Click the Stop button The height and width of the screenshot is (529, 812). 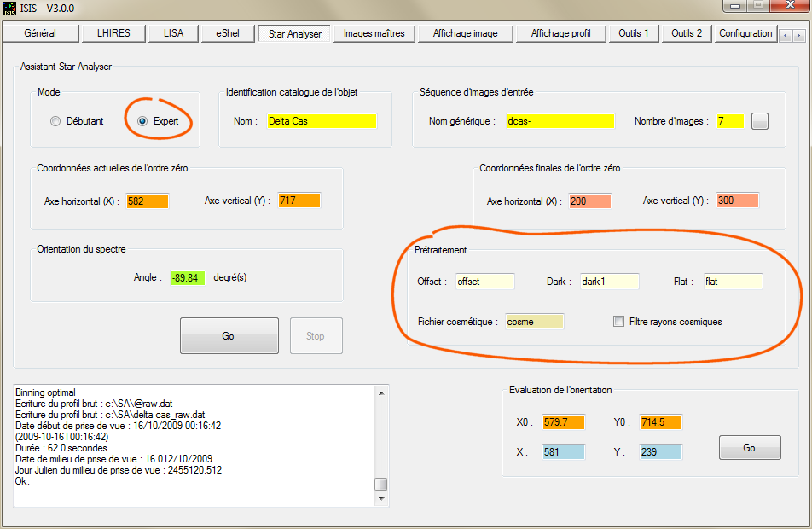click(x=316, y=335)
